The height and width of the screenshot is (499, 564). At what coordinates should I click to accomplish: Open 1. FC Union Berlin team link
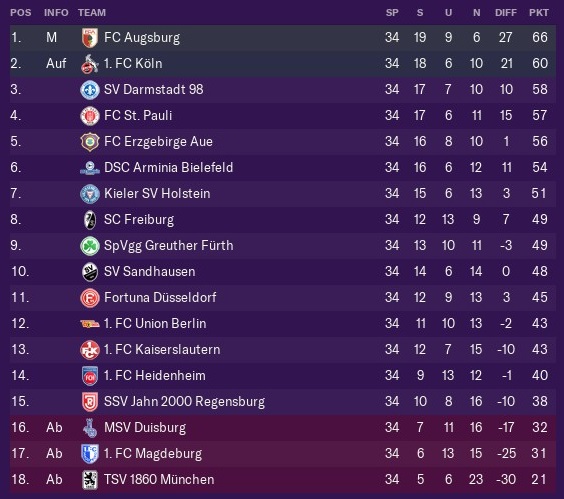(155, 323)
